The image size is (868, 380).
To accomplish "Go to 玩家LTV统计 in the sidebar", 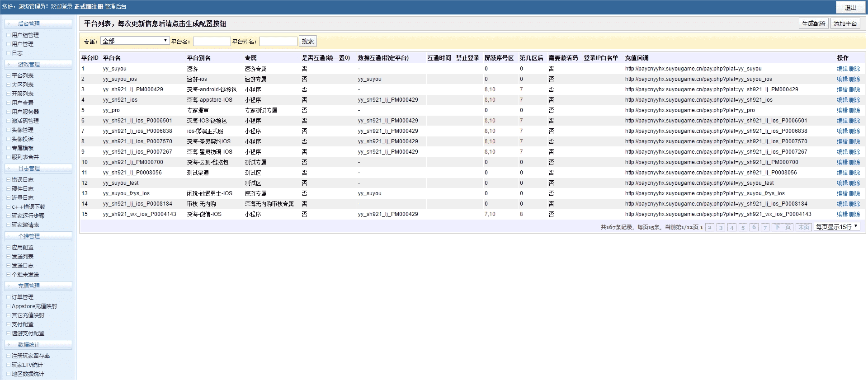I will click(x=27, y=365).
